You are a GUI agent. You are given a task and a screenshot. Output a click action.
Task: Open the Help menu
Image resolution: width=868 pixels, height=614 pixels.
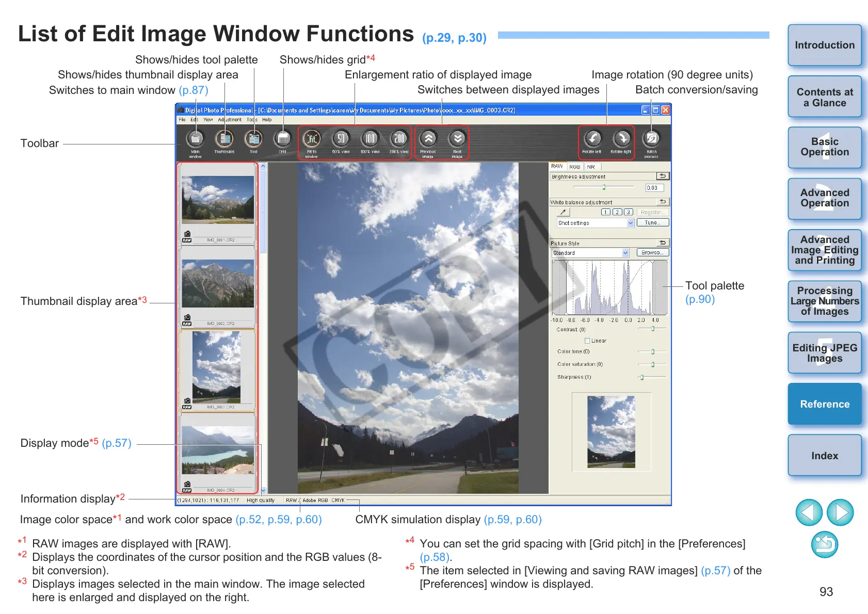(267, 120)
